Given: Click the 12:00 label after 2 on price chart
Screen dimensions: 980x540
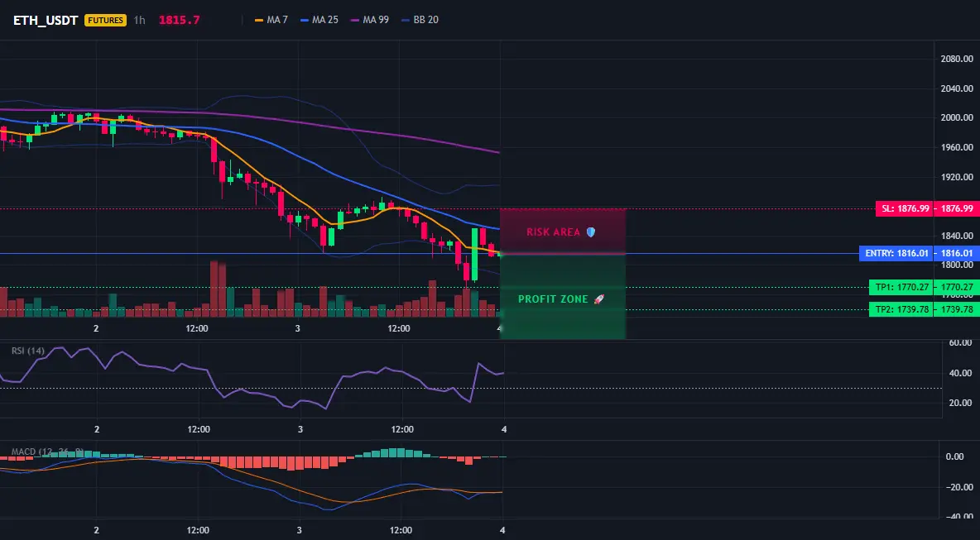Looking at the screenshot, I should click(x=197, y=328).
